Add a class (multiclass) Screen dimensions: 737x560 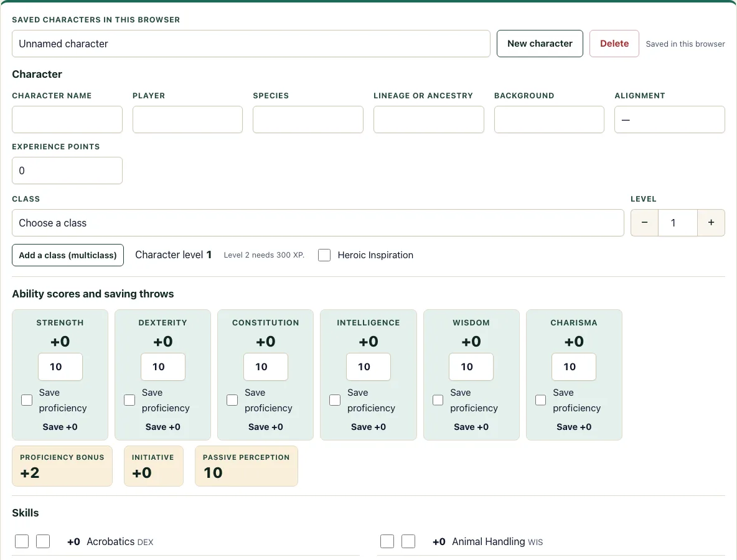tap(68, 255)
